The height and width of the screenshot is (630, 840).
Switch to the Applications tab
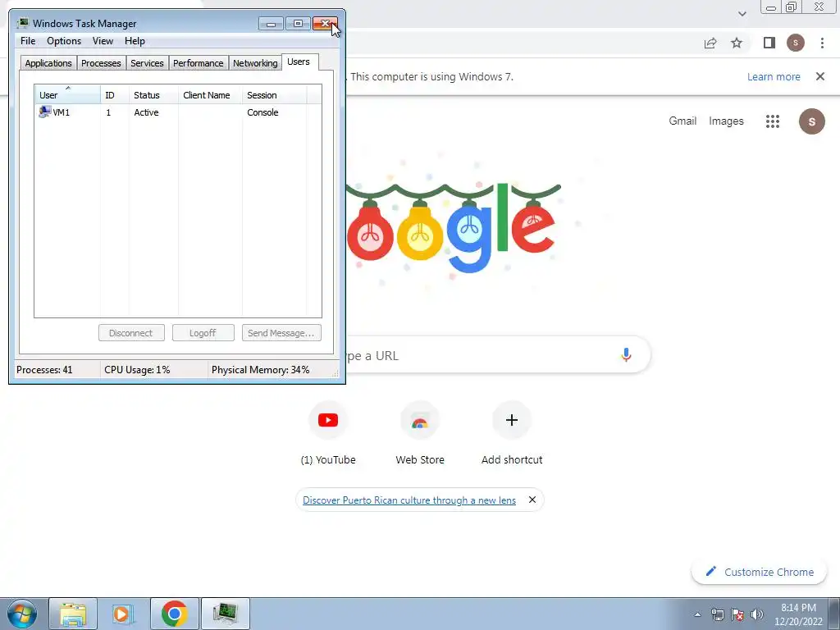[48, 63]
